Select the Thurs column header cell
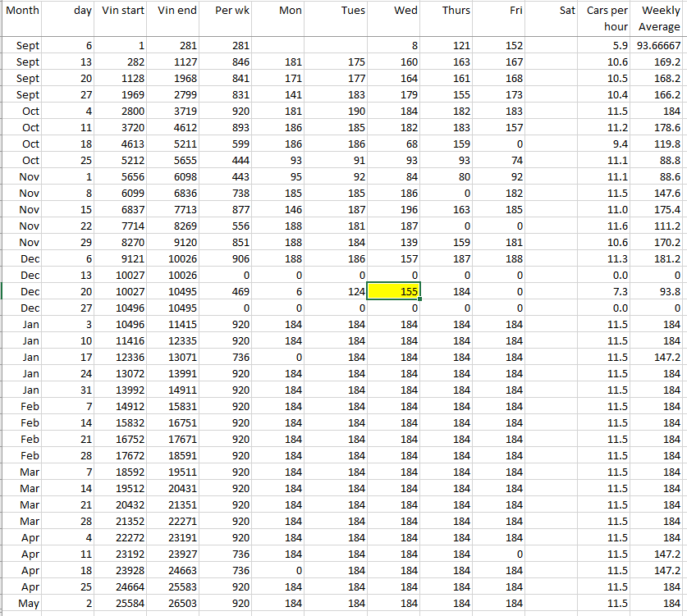This screenshot has height=616, width=687. [447, 11]
